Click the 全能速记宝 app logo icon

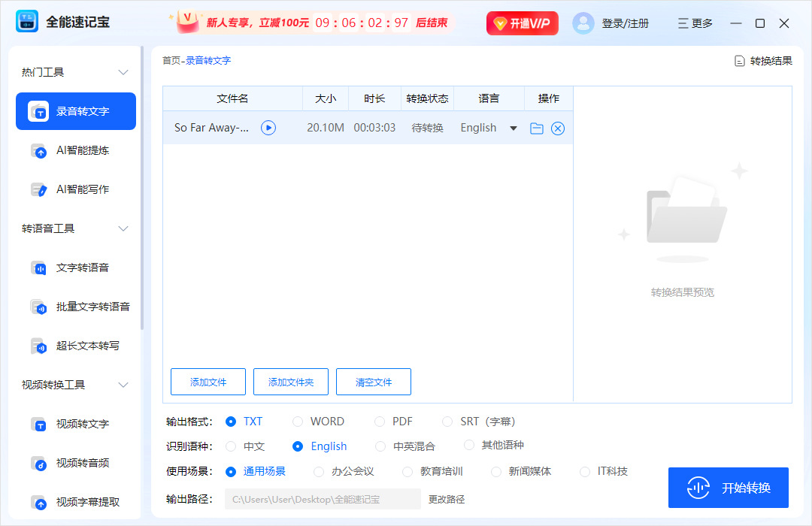coord(27,22)
